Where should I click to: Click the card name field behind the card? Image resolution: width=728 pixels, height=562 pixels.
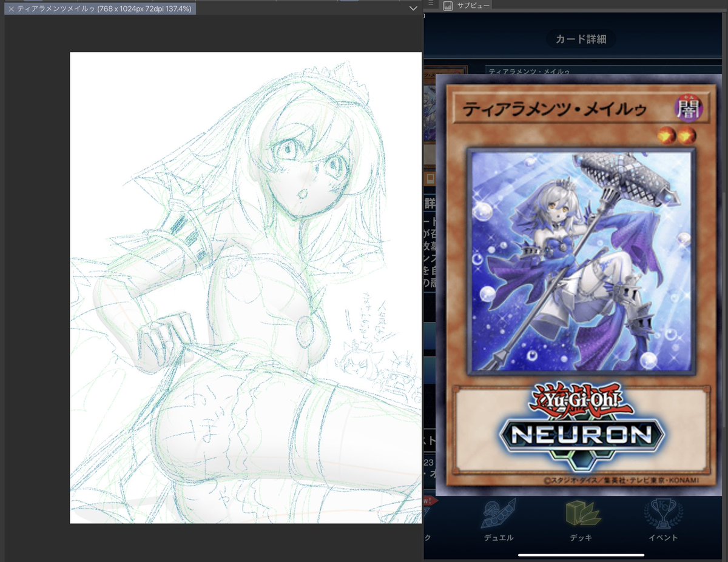(x=605, y=70)
